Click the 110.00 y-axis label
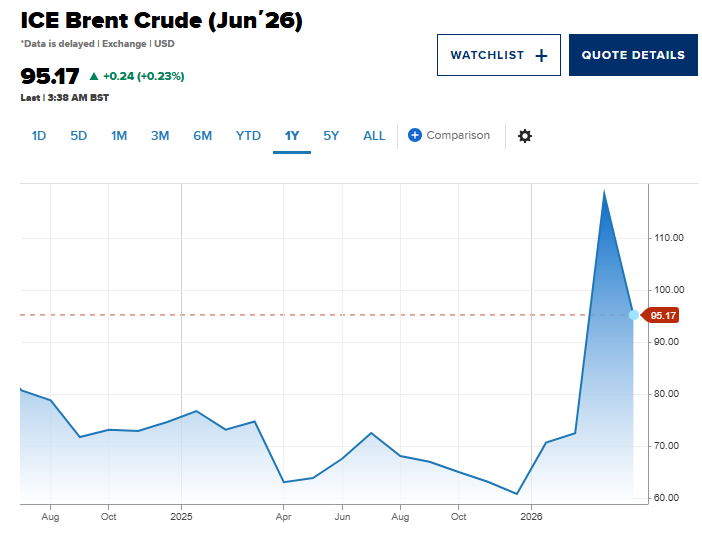 coord(669,238)
